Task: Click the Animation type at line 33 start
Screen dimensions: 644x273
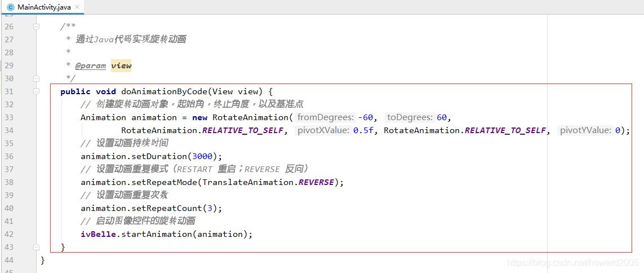Action: 103,117
